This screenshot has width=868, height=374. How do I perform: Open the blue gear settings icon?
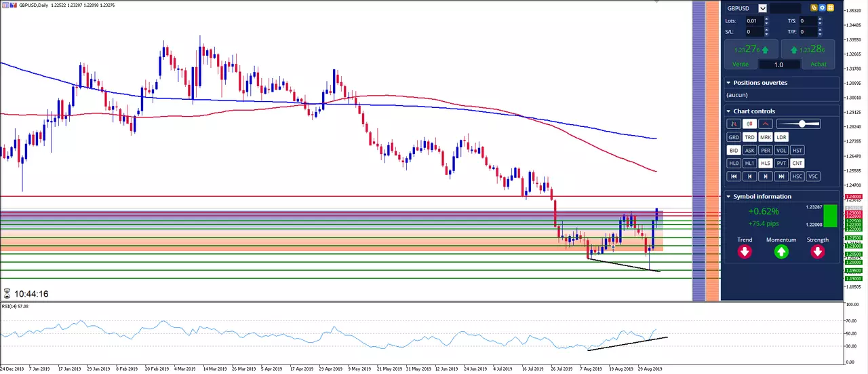(x=822, y=8)
